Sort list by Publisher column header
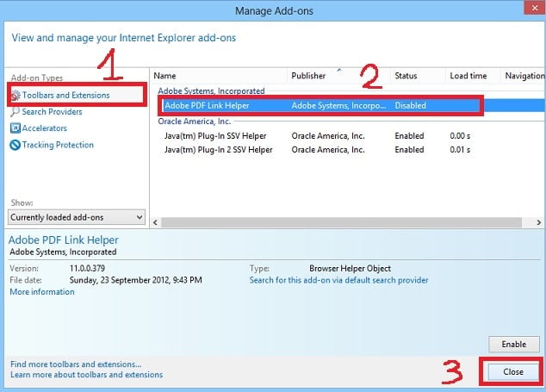This screenshot has width=546, height=392. [338, 76]
